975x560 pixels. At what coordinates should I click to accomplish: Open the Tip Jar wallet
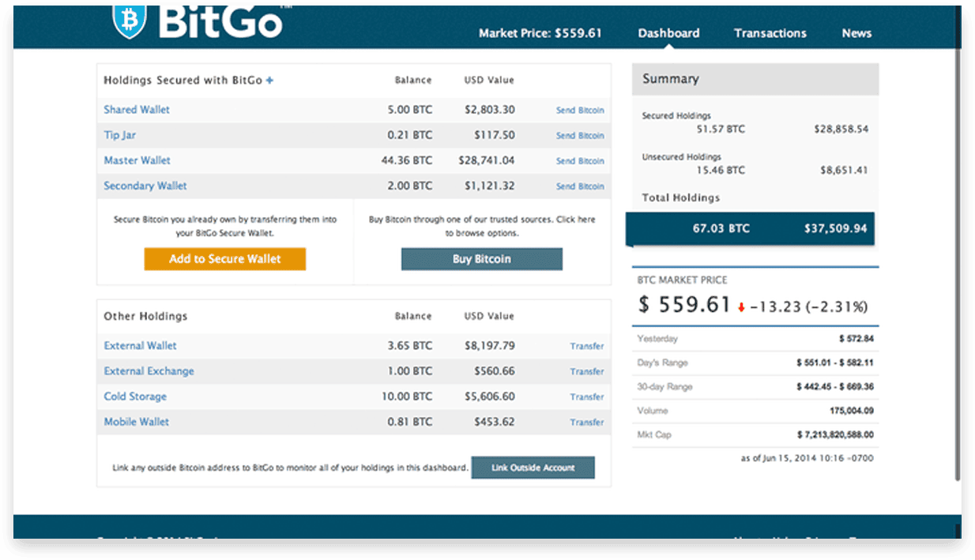click(x=120, y=135)
